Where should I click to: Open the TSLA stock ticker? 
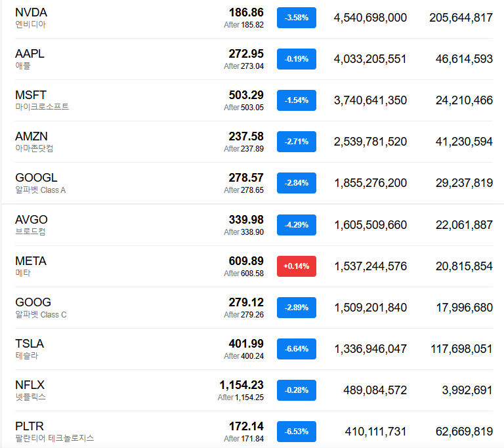pos(30,344)
